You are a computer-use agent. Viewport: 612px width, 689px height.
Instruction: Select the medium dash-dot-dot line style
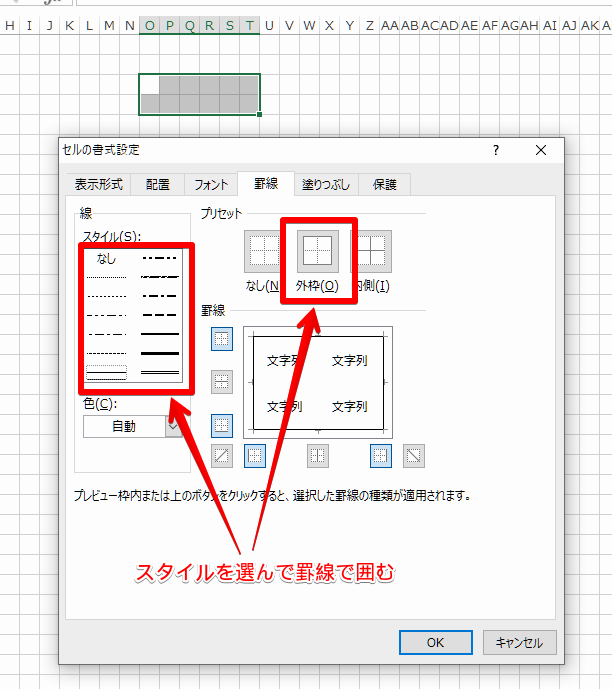click(x=160, y=258)
